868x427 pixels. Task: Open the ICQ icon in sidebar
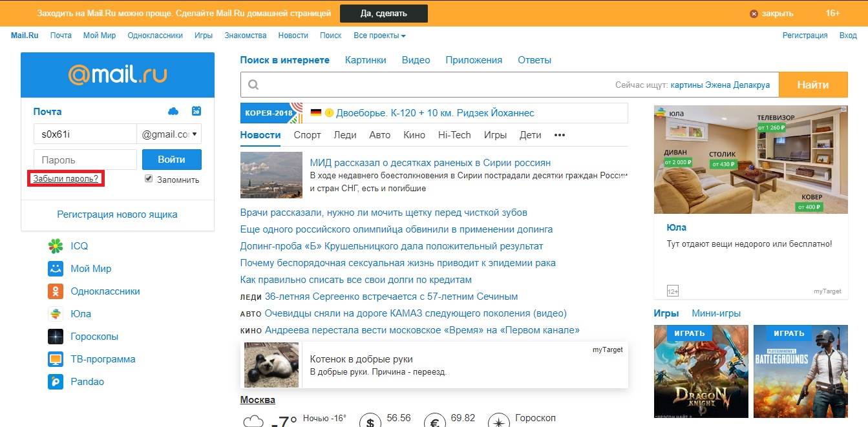56,246
